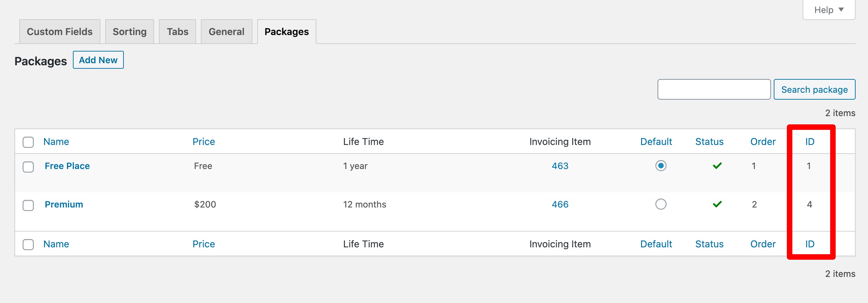
Task: Click the ID value '4' in Premium row
Action: coord(809,204)
